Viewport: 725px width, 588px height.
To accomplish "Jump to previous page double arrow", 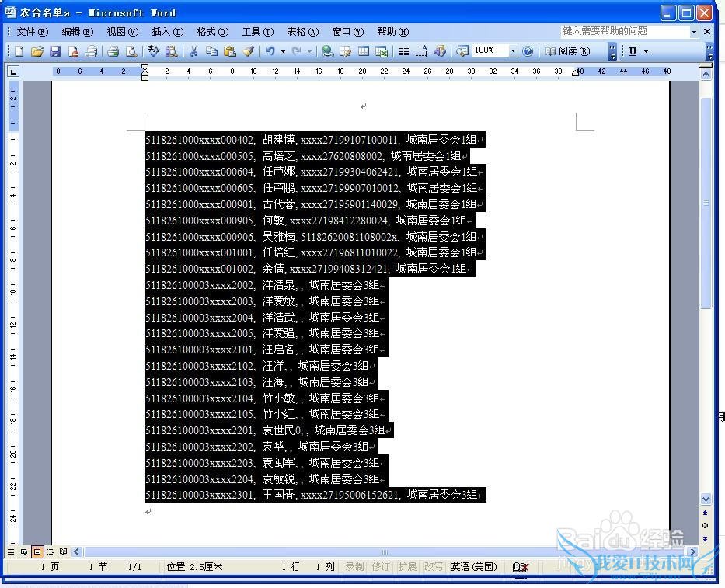I will pyautogui.click(x=705, y=513).
